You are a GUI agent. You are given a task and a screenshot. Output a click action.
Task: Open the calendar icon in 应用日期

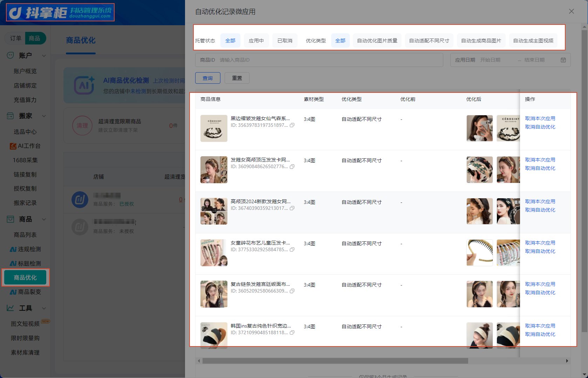click(563, 60)
